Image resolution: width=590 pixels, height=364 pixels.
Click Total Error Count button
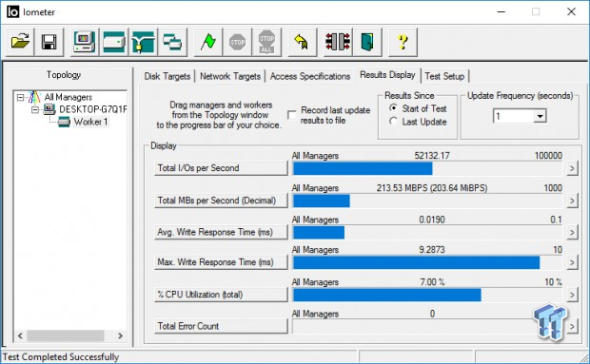(221, 326)
